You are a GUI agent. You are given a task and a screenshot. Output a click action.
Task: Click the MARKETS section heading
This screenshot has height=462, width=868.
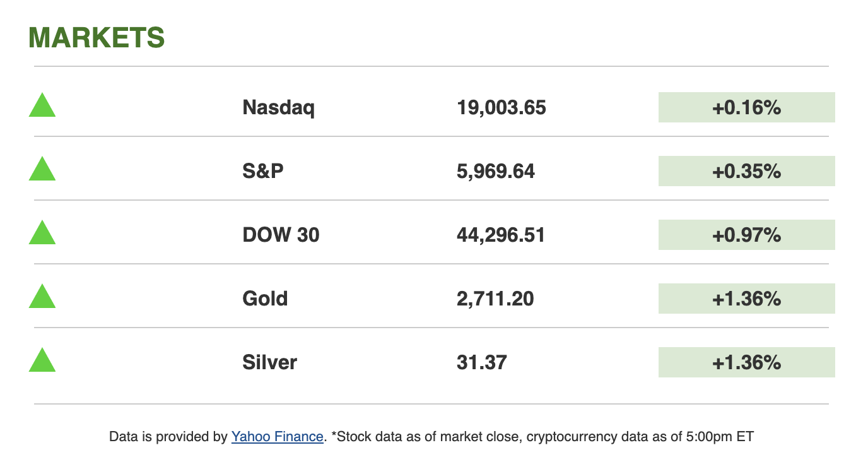click(97, 38)
